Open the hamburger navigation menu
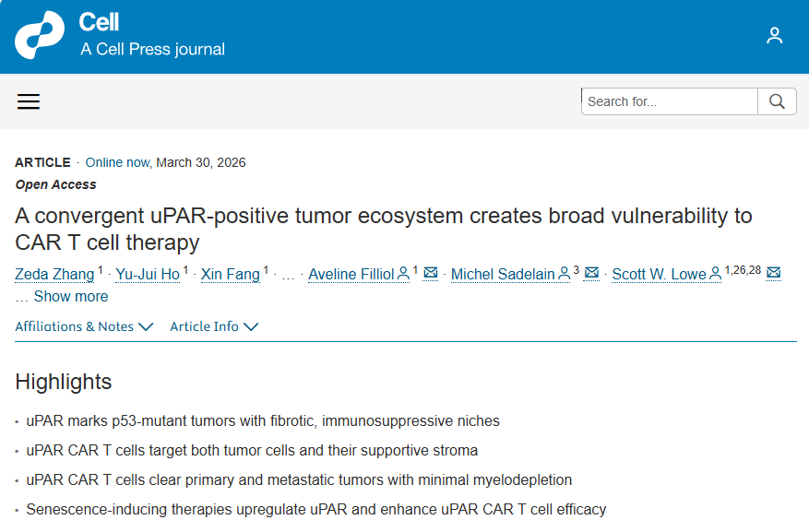The height and width of the screenshot is (532, 809). click(29, 101)
